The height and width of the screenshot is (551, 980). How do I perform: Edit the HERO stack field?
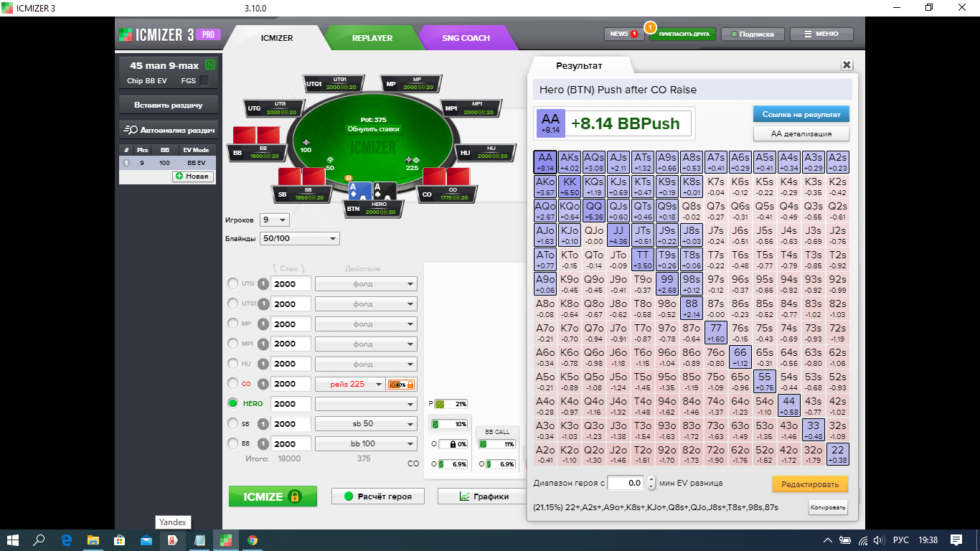[291, 404]
